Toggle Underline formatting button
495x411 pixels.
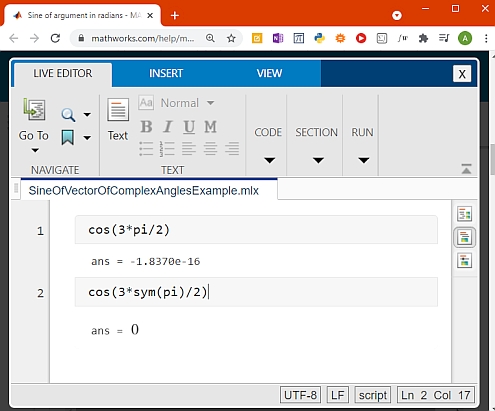pyautogui.click(x=189, y=127)
